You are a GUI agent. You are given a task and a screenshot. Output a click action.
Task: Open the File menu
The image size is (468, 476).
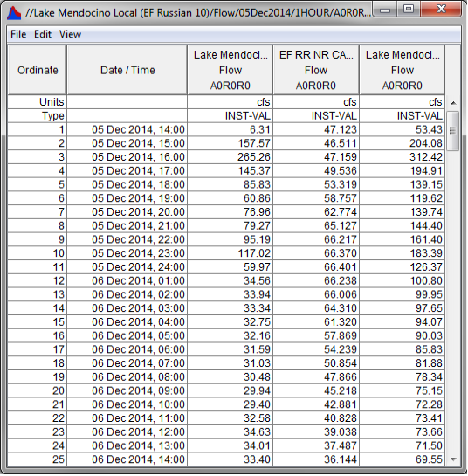click(x=18, y=34)
